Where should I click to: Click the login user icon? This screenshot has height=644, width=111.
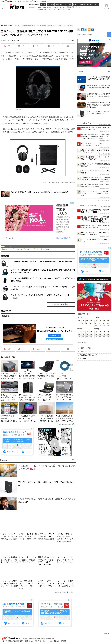point(106,7)
